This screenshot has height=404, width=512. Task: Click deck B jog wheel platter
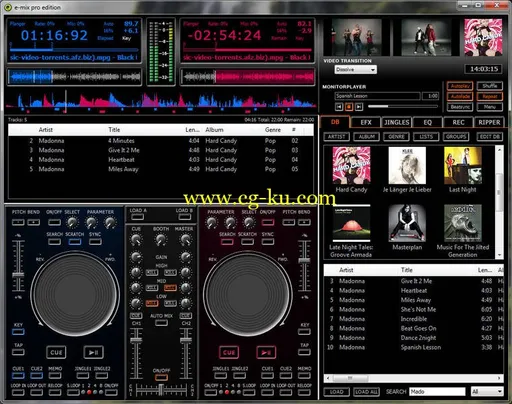(x=247, y=295)
